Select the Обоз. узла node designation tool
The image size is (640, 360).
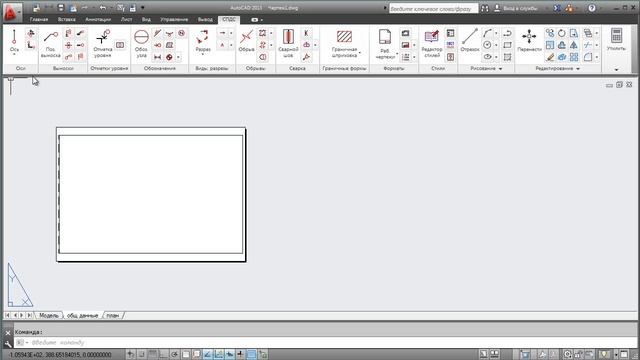pos(141,44)
